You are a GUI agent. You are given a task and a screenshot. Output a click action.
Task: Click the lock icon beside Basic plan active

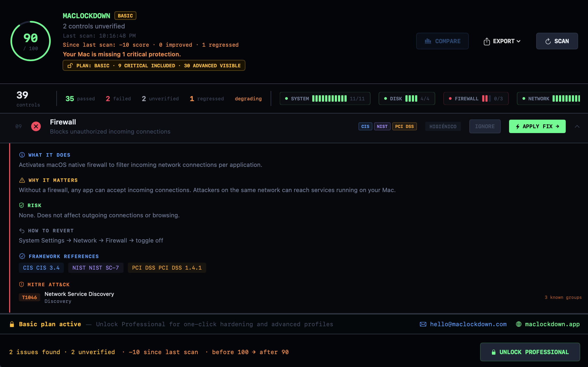12,324
